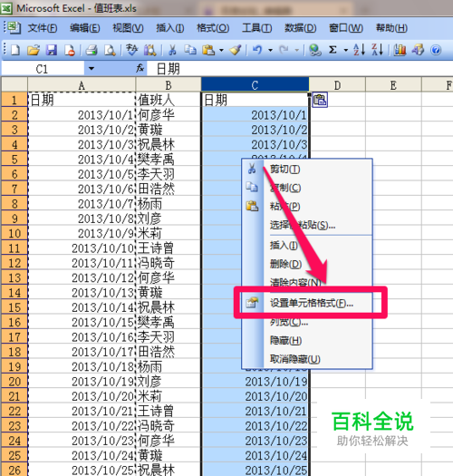
Task: Click the New workbook toolbar icon
Action: click(x=15, y=50)
